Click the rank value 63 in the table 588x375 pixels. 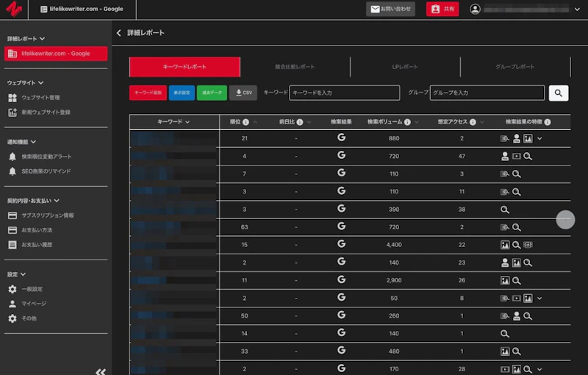coord(245,227)
